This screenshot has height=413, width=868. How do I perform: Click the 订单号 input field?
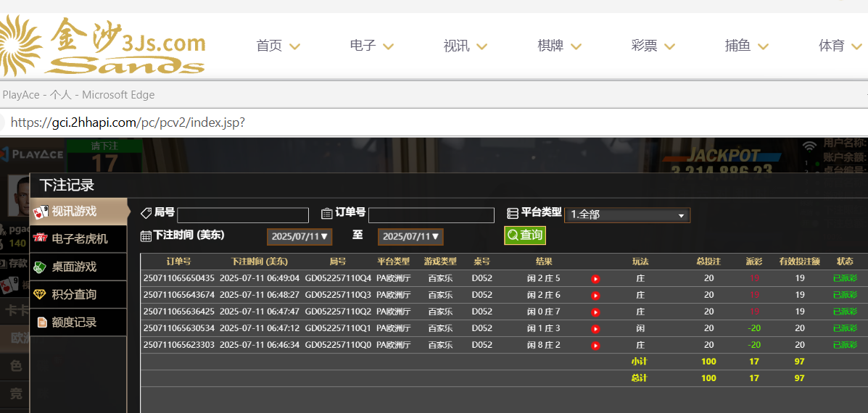[431, 215]
